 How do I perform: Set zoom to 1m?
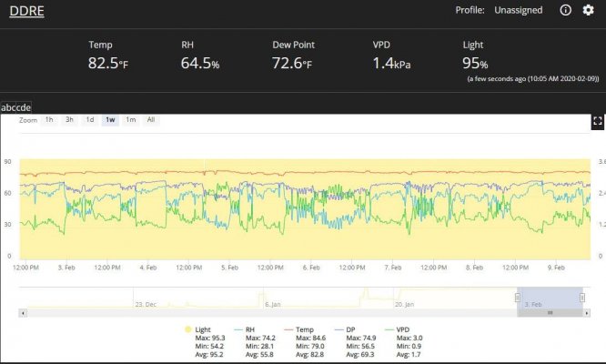point(131,120)
